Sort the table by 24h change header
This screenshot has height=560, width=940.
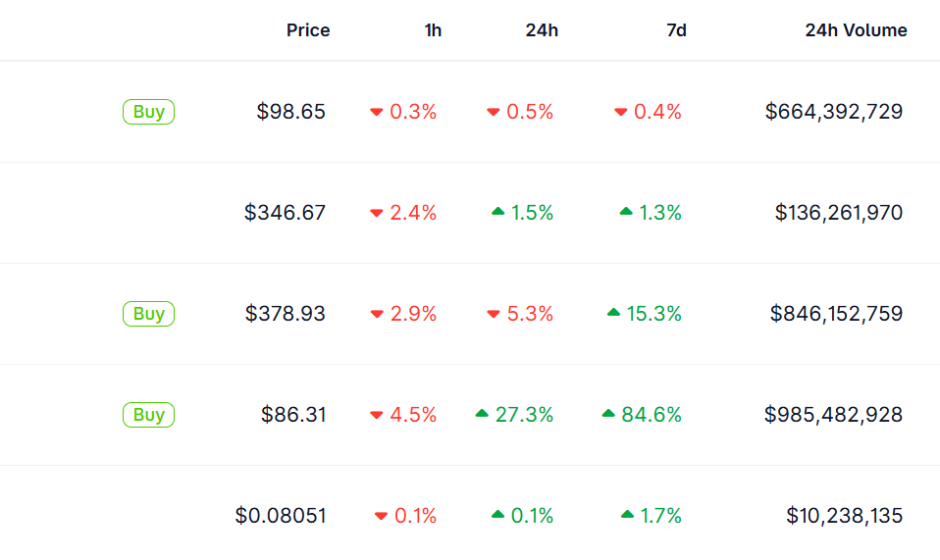point(542,30)
